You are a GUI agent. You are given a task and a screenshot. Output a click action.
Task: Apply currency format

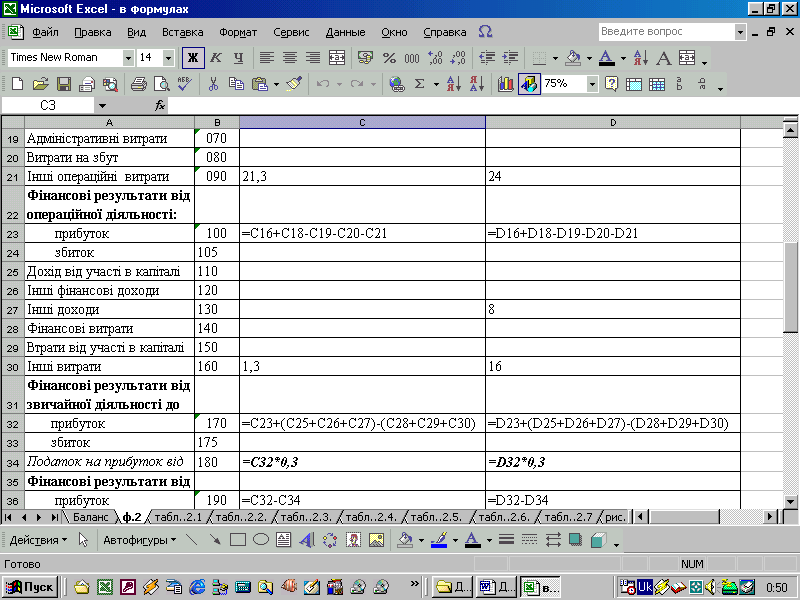click(x=365, y=58)
